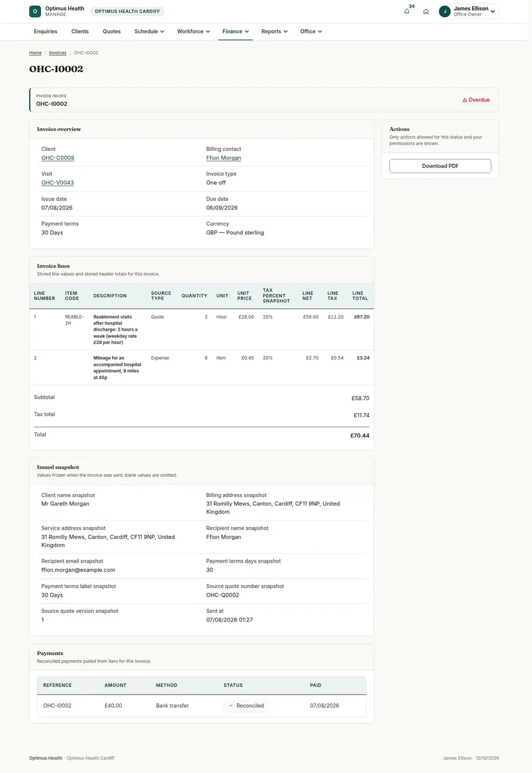Open the Reports dropdown menu

[x=274, y=32]
